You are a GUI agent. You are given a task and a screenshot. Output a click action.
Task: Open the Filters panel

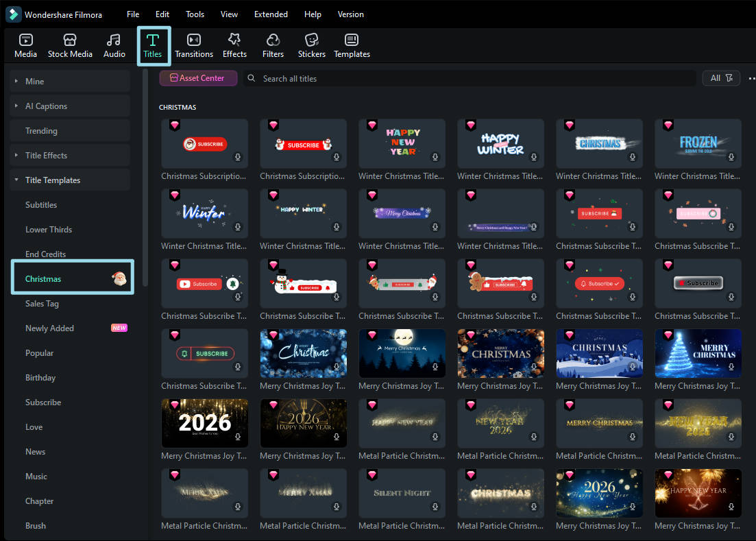click(x=273, y=46)
